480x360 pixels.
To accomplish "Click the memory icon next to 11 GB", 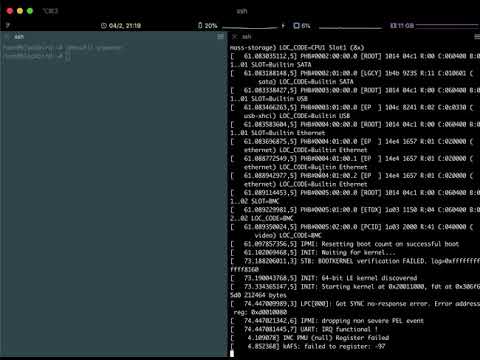I will click(x=393, y=25).
